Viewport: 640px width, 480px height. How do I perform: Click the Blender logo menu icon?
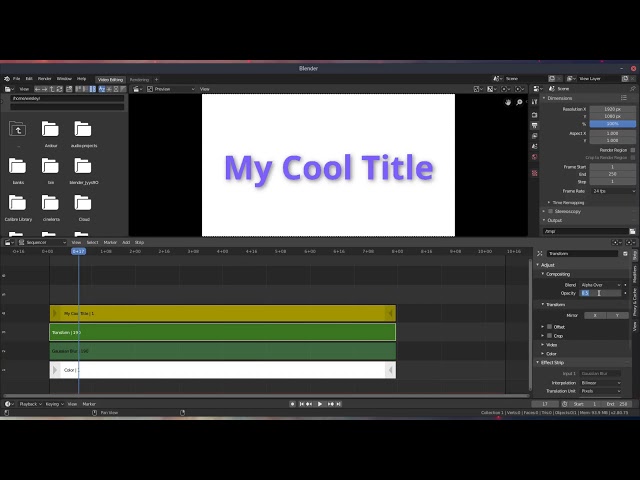tap(7, 79)
